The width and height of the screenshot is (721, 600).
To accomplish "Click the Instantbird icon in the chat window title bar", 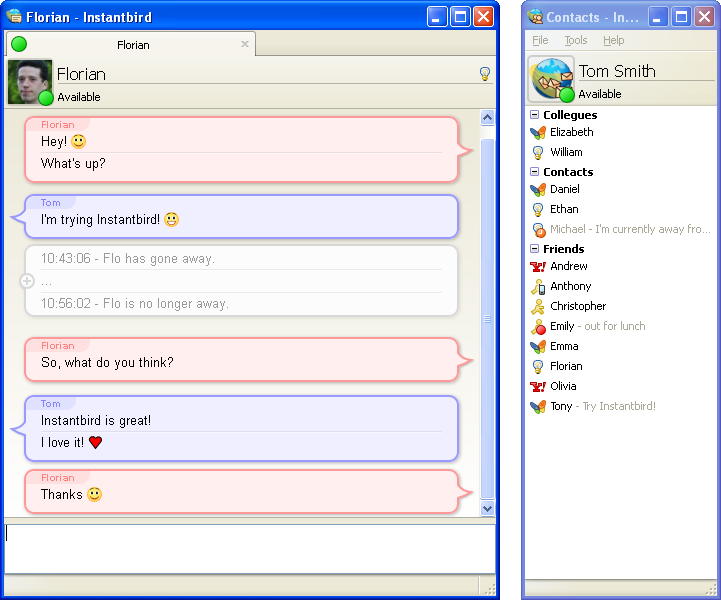I will (14, 17).
